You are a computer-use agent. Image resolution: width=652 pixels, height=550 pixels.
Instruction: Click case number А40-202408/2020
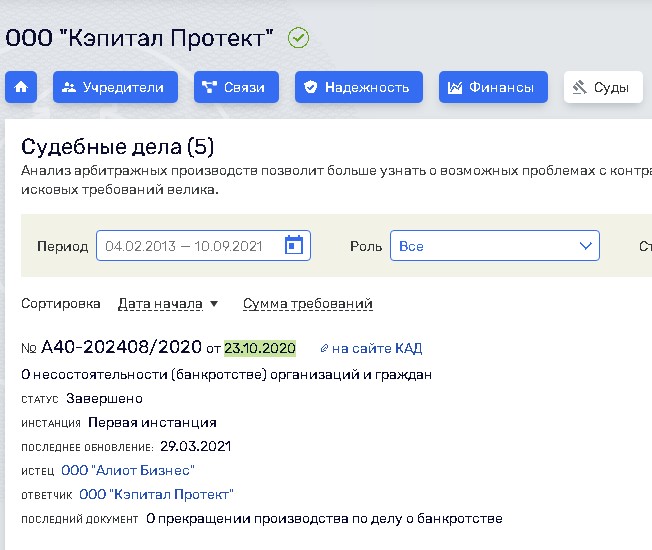coord(121,348)
